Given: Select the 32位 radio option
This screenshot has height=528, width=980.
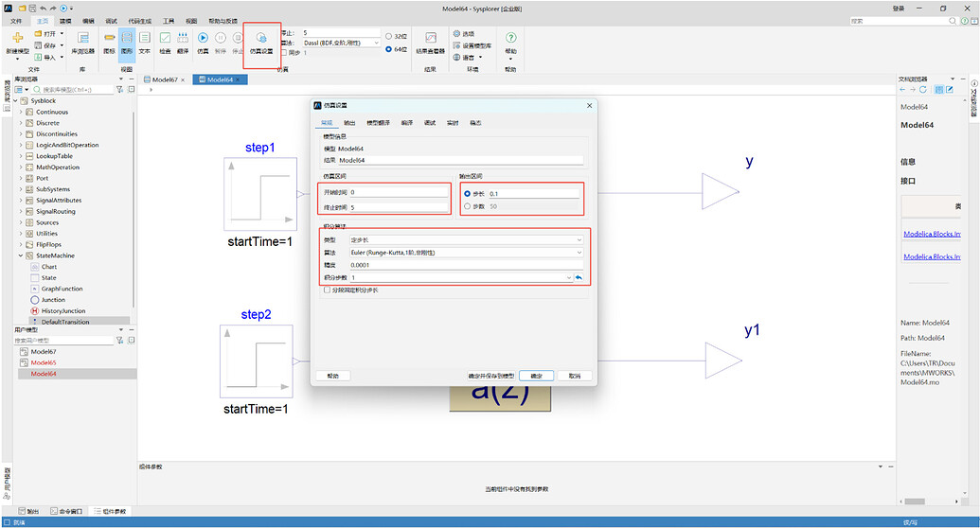Looking at the screenshot, I should (389, 36).
